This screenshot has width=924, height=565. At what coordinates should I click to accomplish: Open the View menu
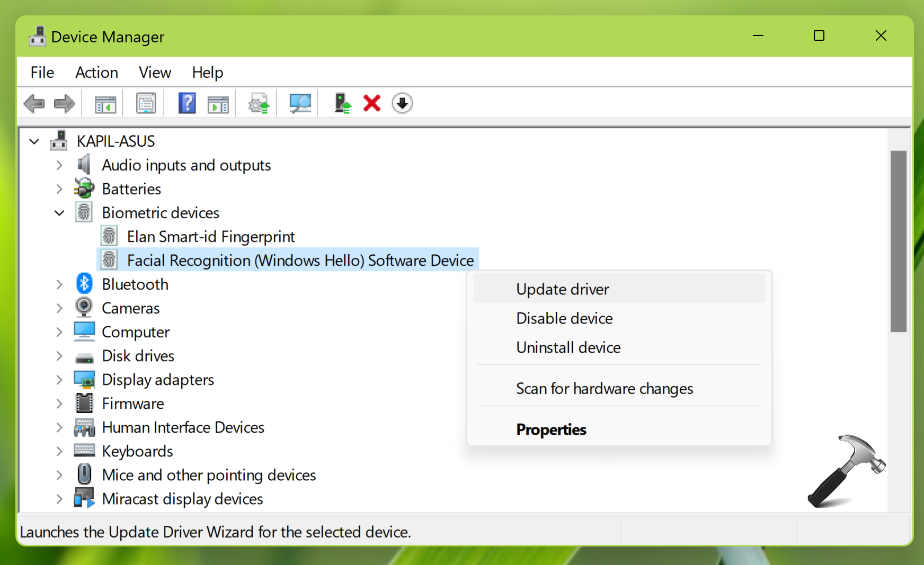[x=155, y=73]
